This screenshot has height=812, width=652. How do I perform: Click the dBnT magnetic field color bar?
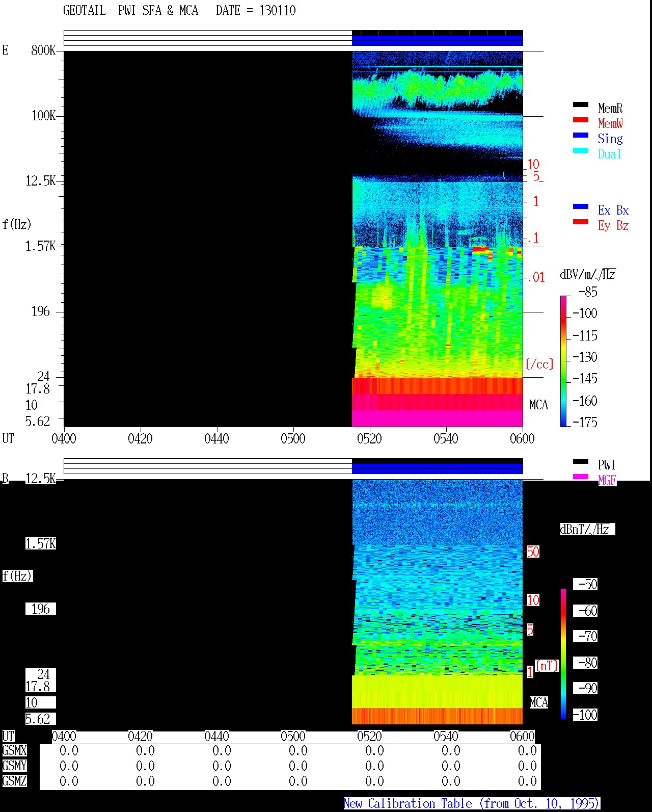tap(563, 654)
